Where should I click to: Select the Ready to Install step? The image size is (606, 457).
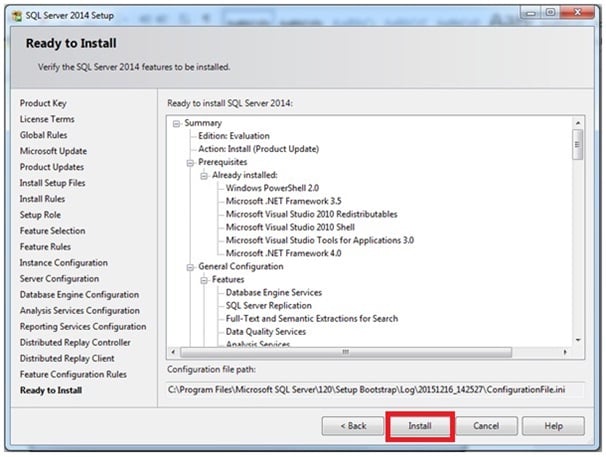[x=51, y=390]
